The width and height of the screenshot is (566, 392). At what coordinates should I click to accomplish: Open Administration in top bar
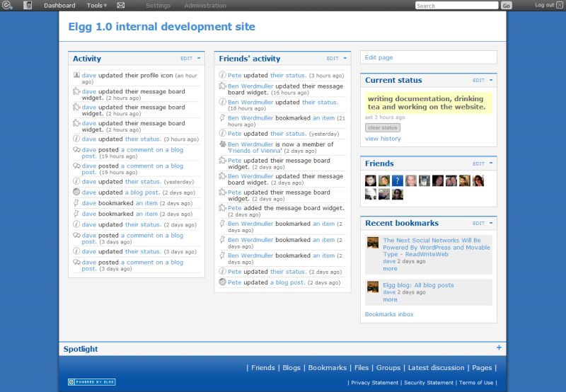pyautogui.click(x=205, y=6)
